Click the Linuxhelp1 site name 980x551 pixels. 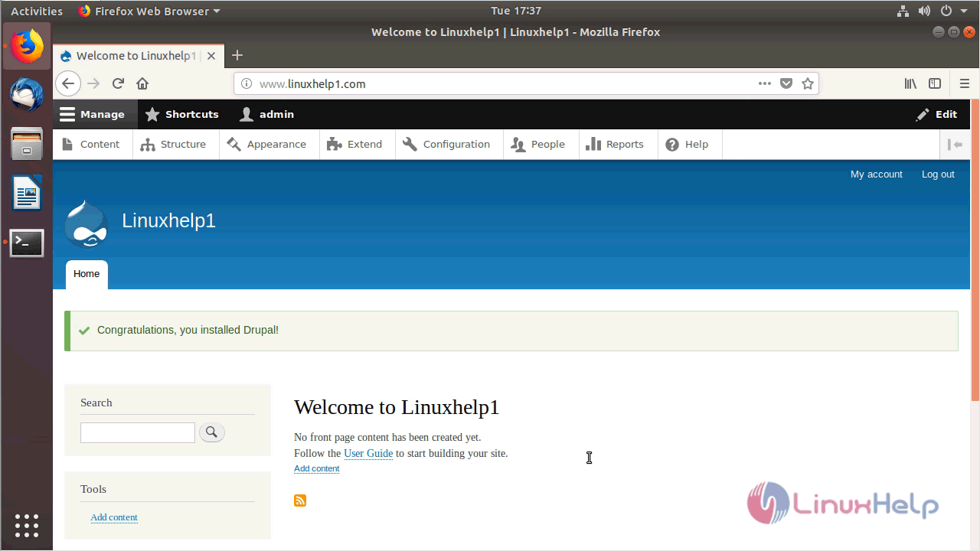point(168,220)
